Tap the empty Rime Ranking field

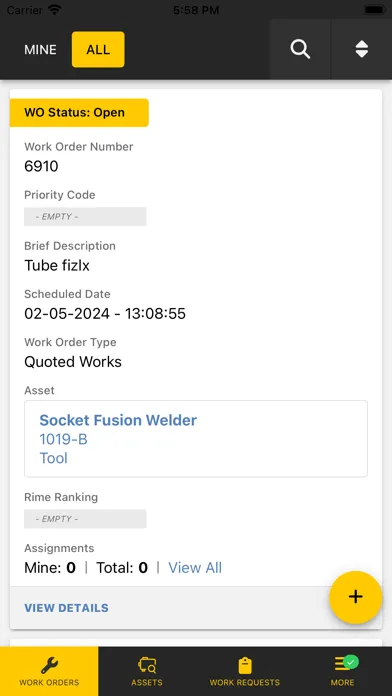pos(85,519)
